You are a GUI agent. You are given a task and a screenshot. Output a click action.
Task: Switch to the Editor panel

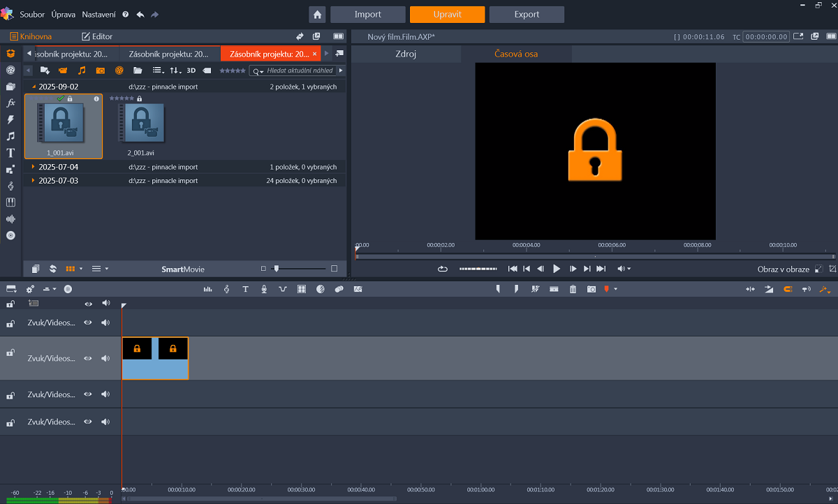tap(97, 36)
